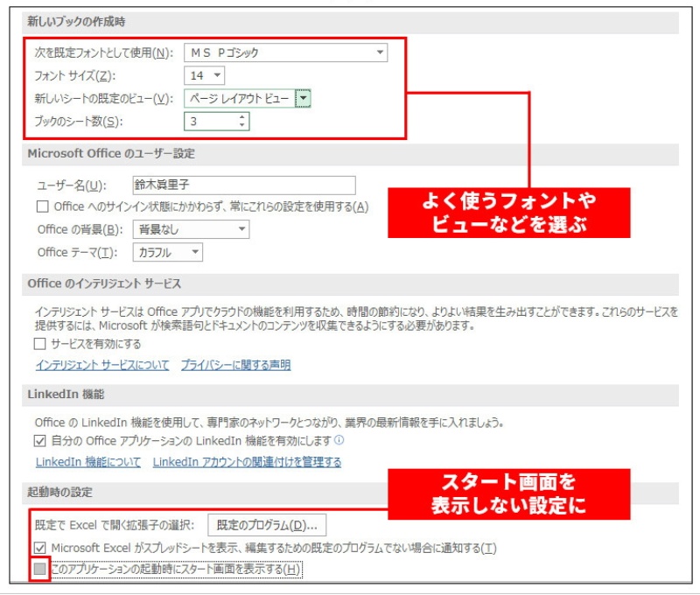Click the ユーザー名 text field
700x595 pixels.
point(242,185)
